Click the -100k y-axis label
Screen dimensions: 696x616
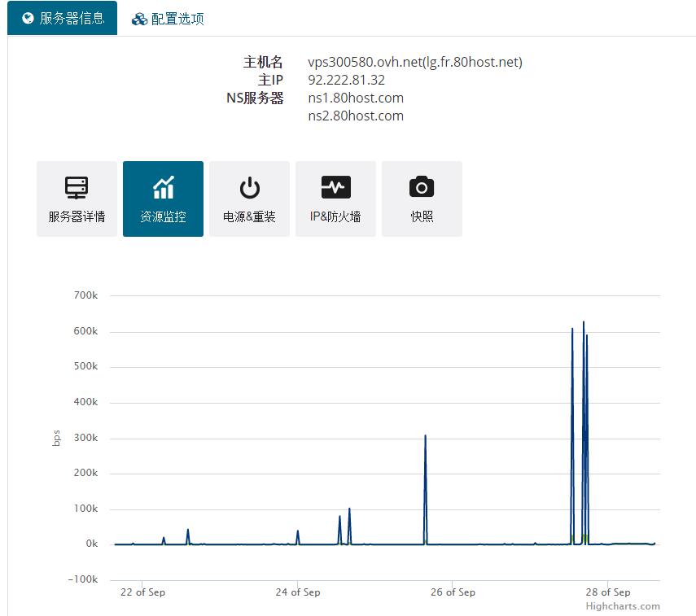point(82,579)
